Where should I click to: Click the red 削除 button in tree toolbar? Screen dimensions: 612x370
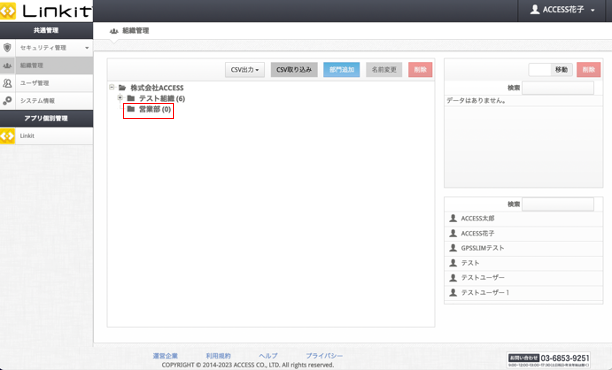point(420,70)
